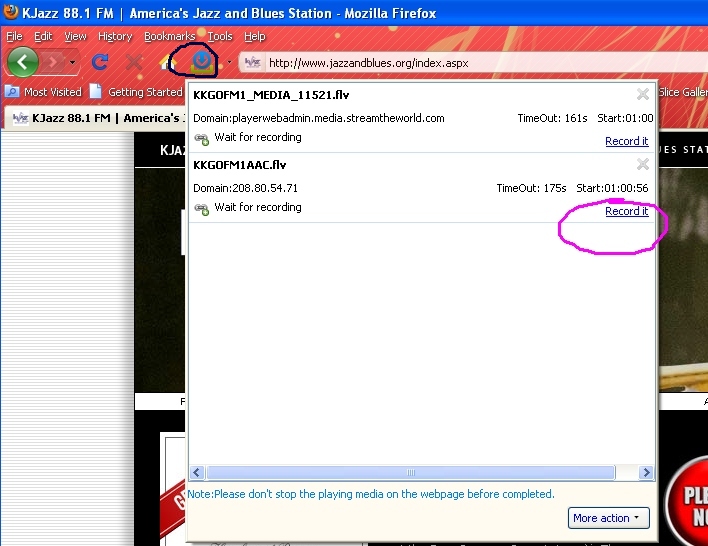Click Domain:208.80.54.71 text
This screenshot has width=708, height=546.
[245, 188]
